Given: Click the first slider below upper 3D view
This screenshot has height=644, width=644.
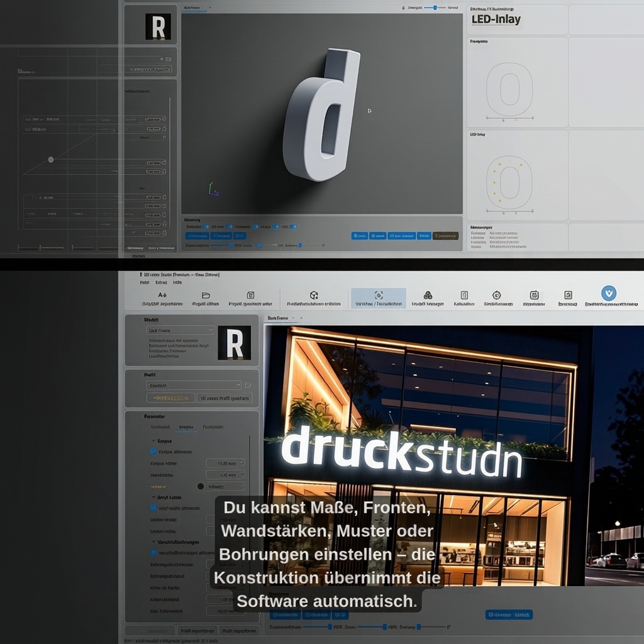Looking at the screenshot, I should 223,245.
